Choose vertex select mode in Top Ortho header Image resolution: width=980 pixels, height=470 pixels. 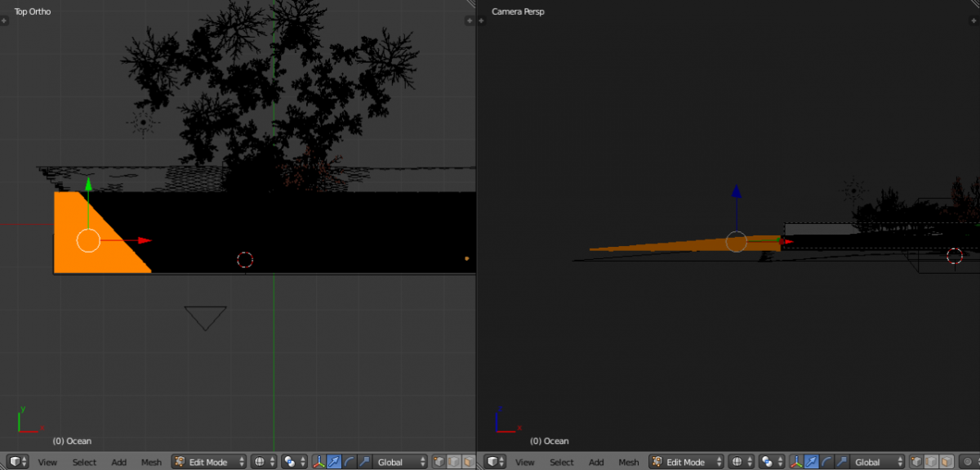point(439,462)
